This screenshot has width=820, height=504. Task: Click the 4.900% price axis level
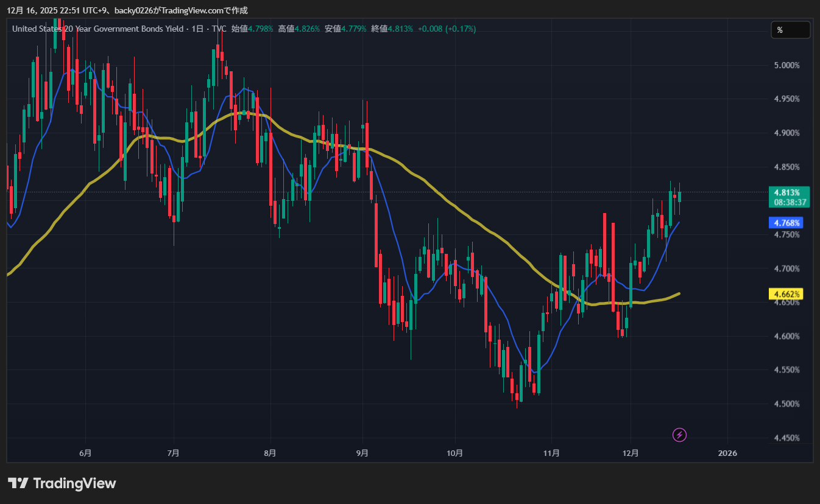(786, 133)
